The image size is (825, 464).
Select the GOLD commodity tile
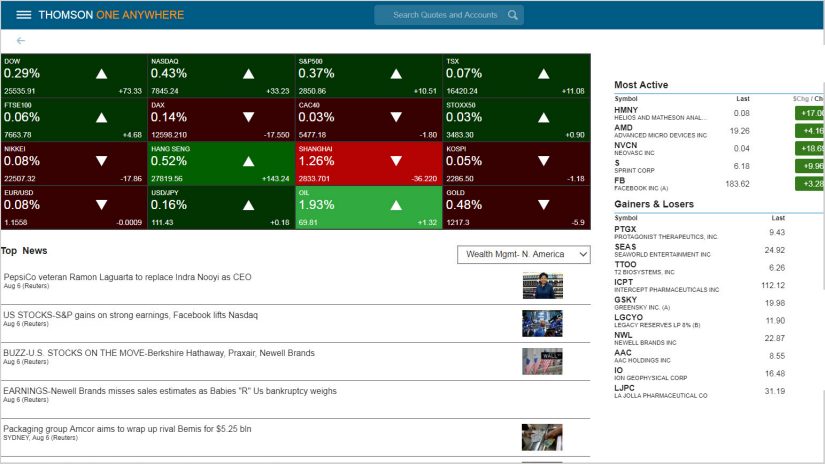[516, 207]
